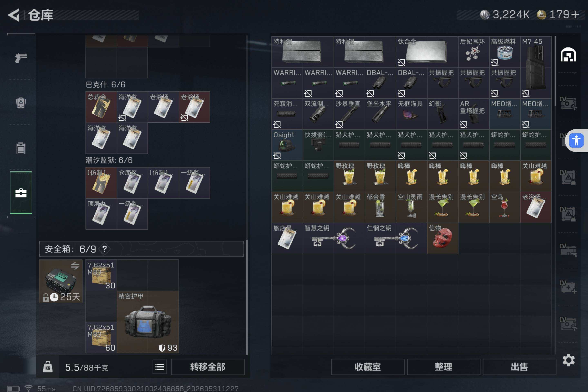Select the 后妃耳环 earring item
Screen dimensions: 588x392
(473, 52)
